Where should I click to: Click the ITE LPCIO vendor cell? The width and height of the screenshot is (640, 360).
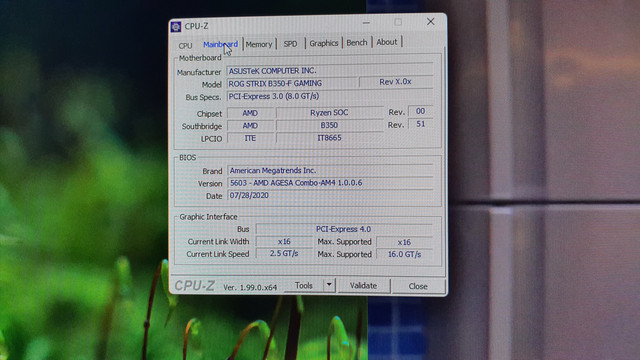[250, 138]
